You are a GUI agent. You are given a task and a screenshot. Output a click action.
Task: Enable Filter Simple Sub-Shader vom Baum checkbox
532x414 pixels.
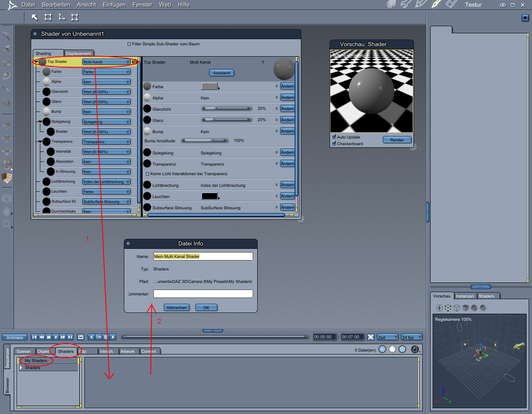click(x=129, y=44)
